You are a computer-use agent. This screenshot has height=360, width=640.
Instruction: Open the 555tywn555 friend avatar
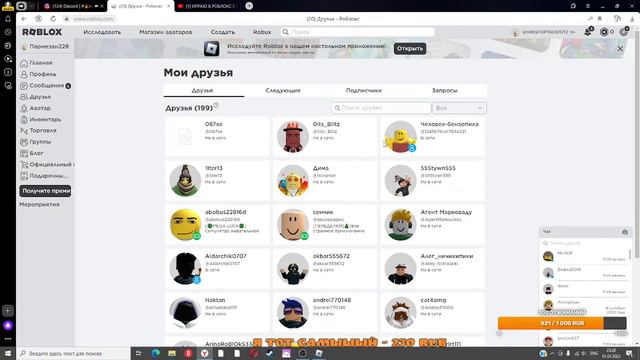tap(400, 180)
